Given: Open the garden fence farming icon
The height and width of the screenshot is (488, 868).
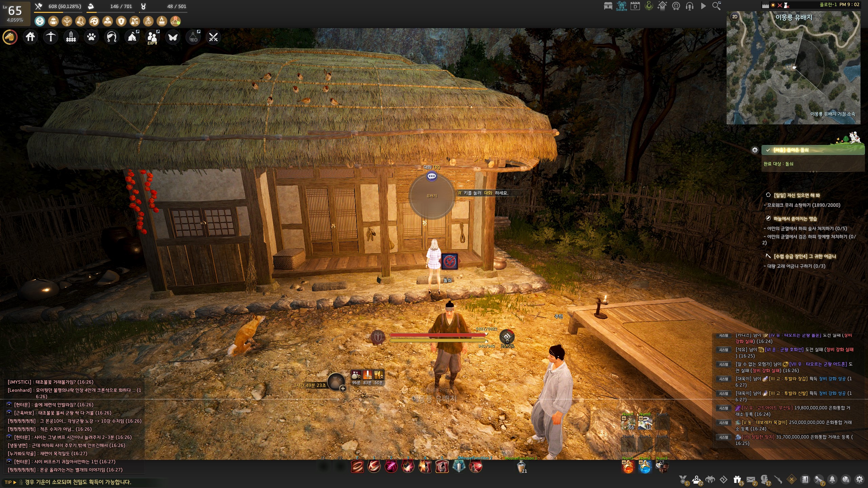Looking at the screenshot, I should pos(71,37).
